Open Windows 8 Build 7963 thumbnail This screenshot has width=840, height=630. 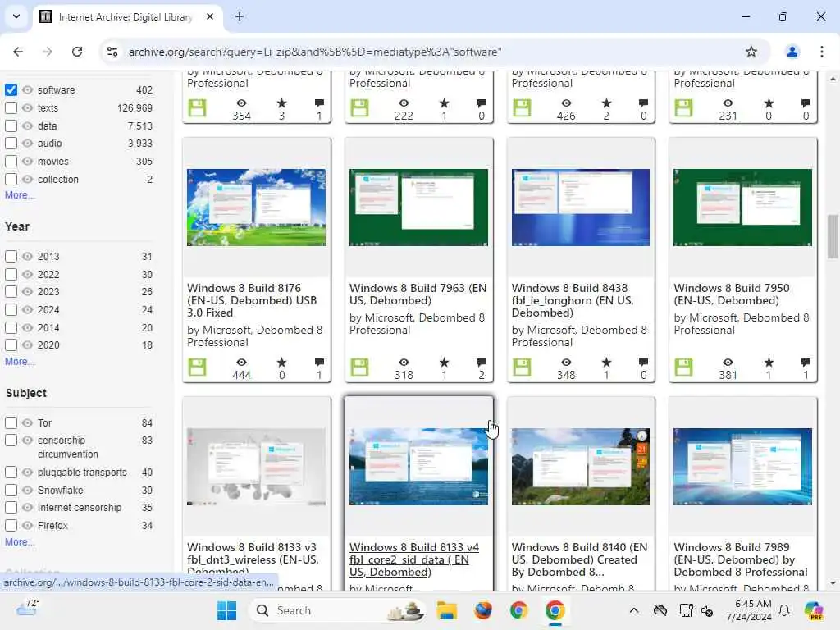[418, 208]
